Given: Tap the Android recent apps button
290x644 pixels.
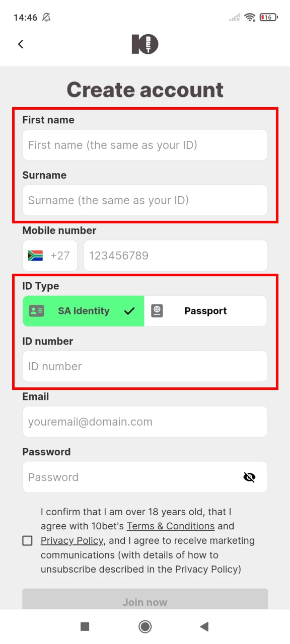Looking at the screenshot, I should 85,626.
